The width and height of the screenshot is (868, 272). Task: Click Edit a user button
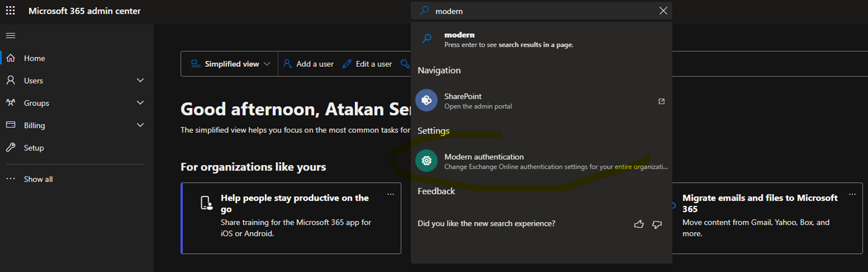point(368,64)
